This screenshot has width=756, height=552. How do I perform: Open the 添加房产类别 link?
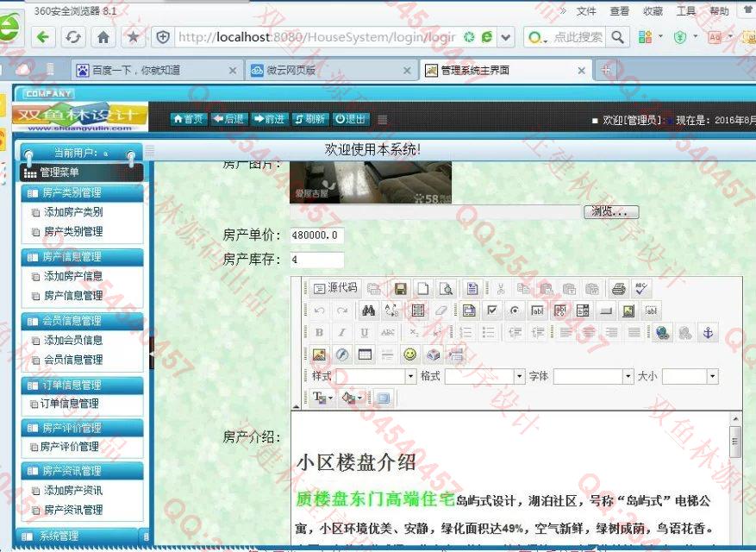[73, 212]
